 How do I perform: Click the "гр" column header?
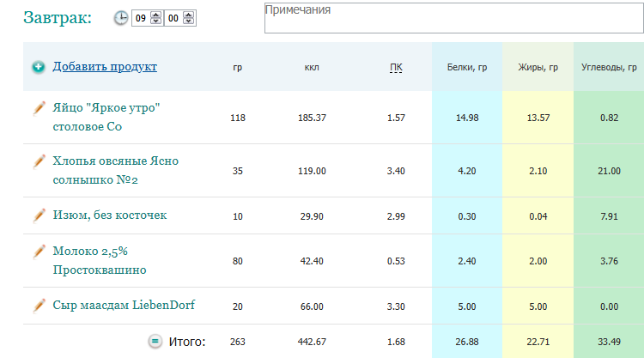coord(237,67)
